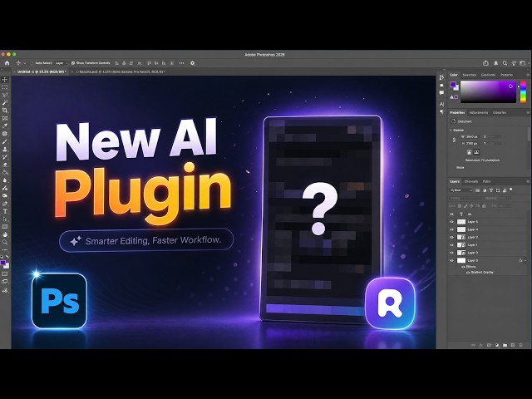Image resolution: width=532 pixels, height=399 pixels.
Task: Click the canvas Height input field
Action: (x=473, y=144)
